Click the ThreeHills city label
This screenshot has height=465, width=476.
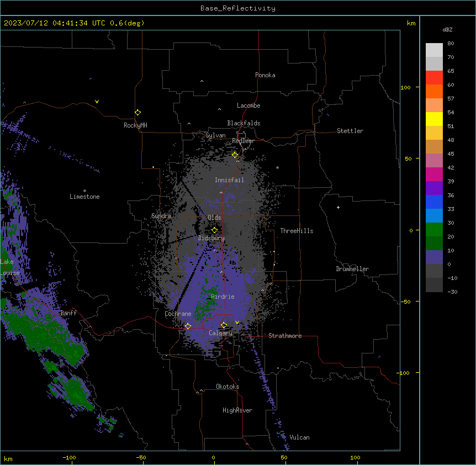297,231
